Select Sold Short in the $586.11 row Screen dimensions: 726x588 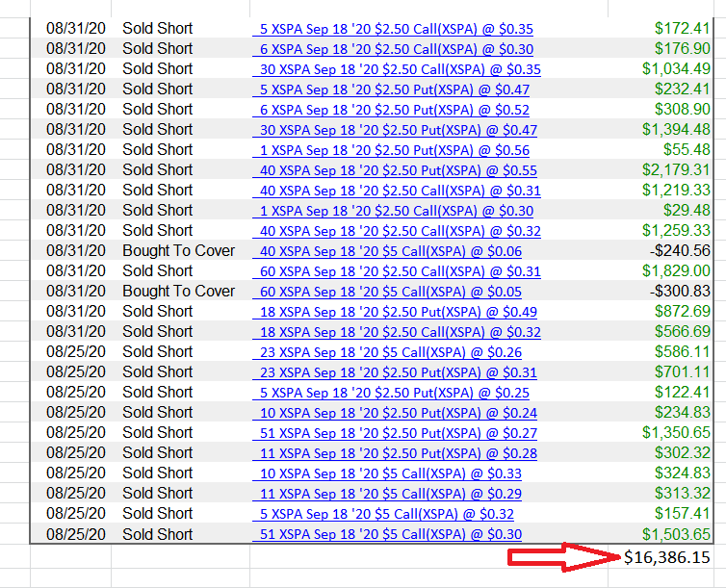157,351
